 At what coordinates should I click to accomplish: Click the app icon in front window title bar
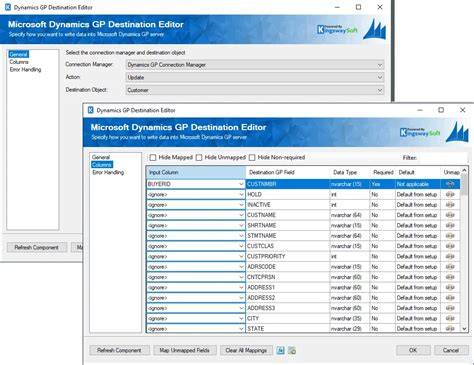coord(90,110)
